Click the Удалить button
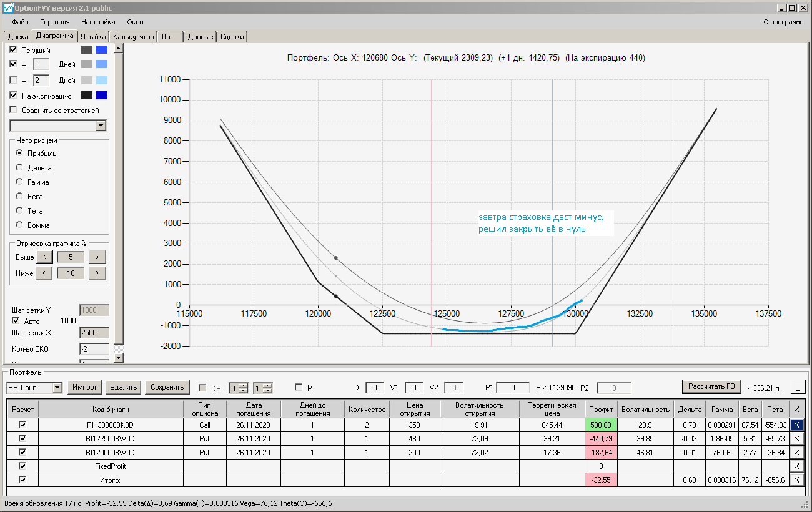The image size is (812, 512). point(124,387)
